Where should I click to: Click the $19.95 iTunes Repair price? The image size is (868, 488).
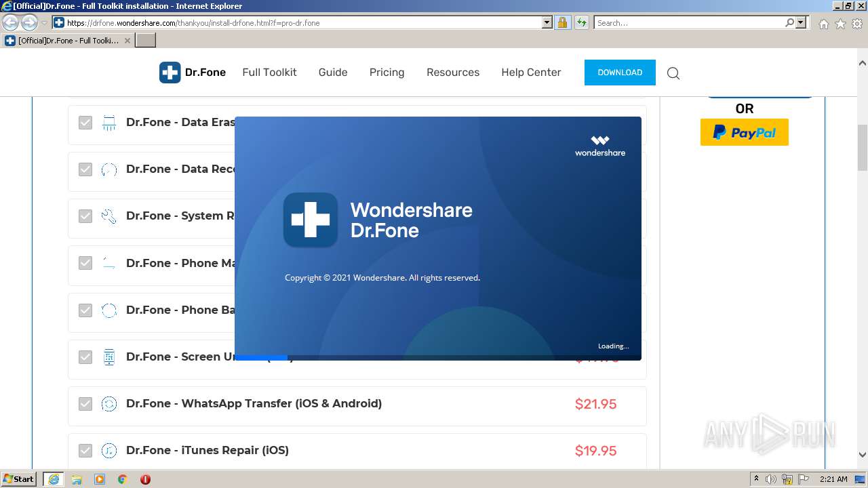tap(595, 451)
